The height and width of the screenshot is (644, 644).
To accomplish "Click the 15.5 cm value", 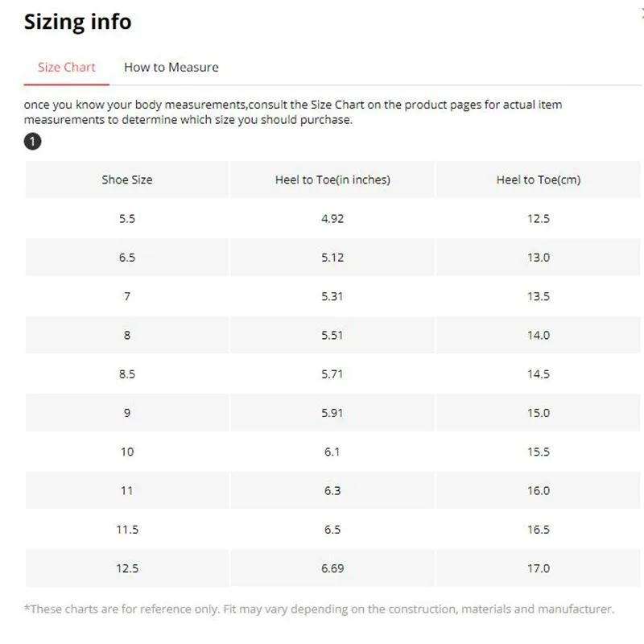I will point(538,452).
